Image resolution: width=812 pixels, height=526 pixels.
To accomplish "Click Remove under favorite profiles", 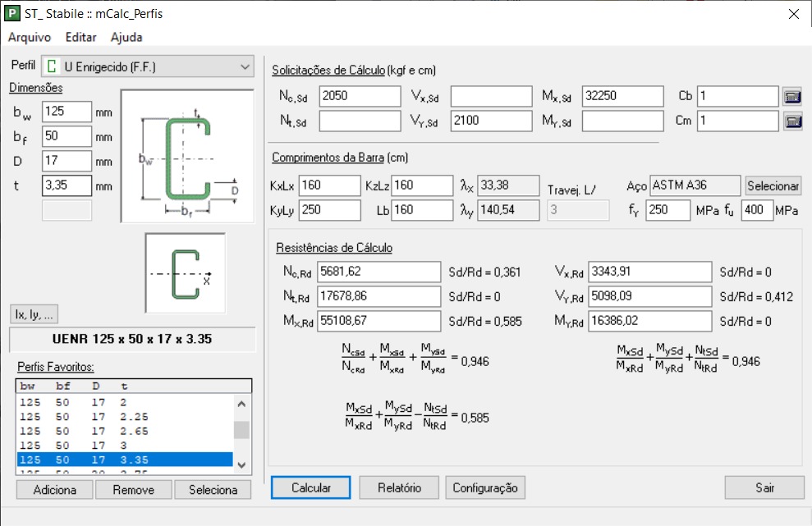I will (134, 490).
